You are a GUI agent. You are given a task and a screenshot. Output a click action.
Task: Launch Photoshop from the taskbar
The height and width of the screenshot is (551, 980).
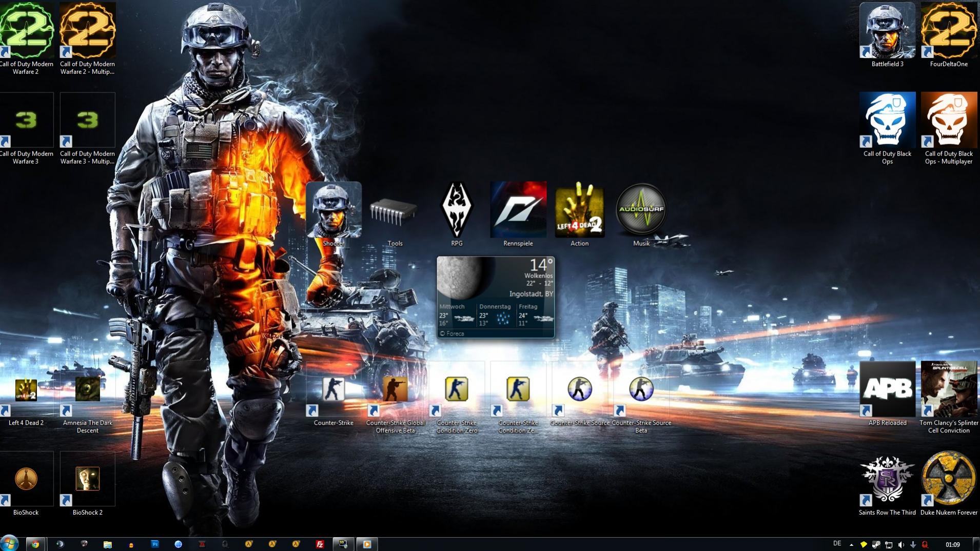(155, 544)
